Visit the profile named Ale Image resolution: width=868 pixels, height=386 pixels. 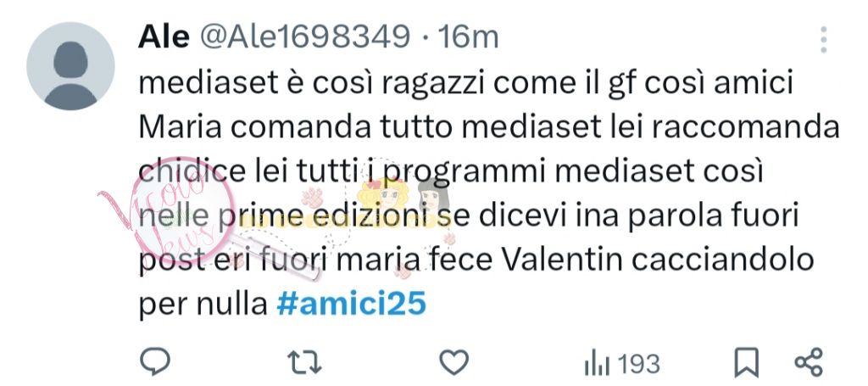[x=164, y=37]
